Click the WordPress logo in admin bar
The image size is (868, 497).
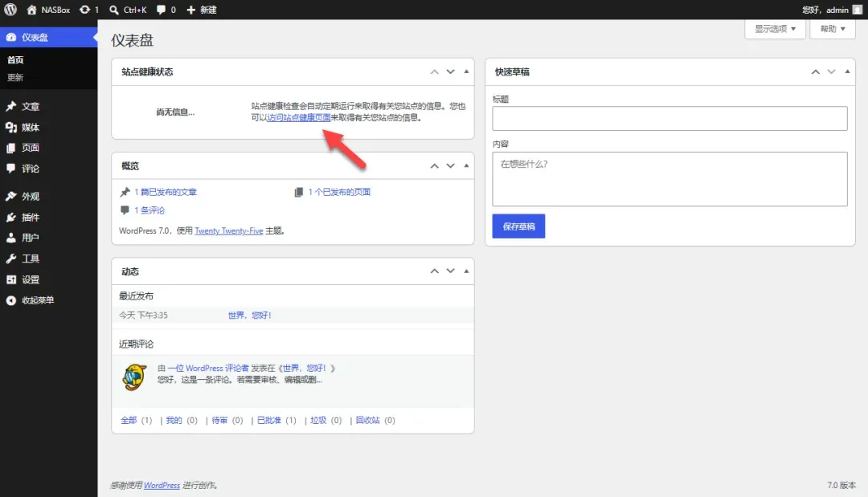pyautogui.click(x=10, y=10)
